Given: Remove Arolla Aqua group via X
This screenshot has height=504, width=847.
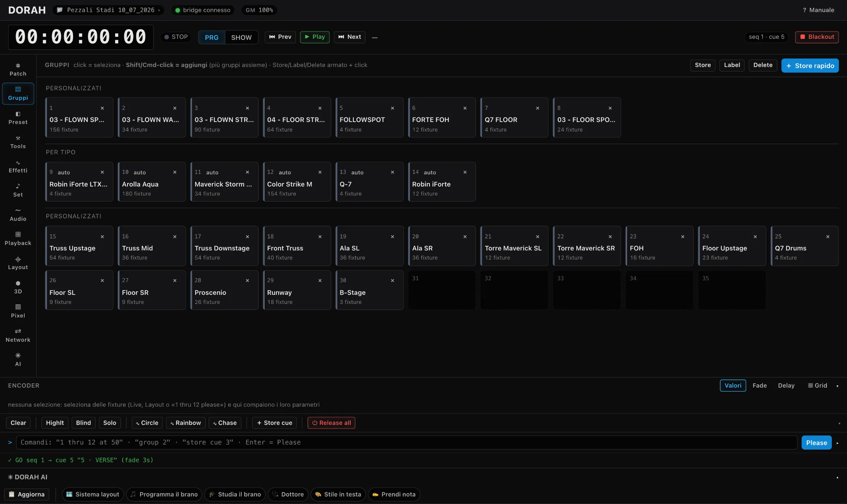Looking at the screenshot, I should pos(175,172).
